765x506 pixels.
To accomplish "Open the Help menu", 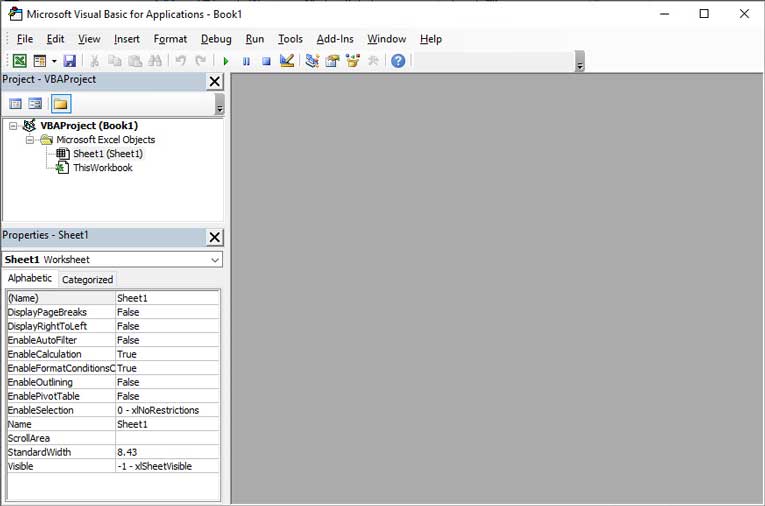I will pyautogui.click(x=431, y=39).
